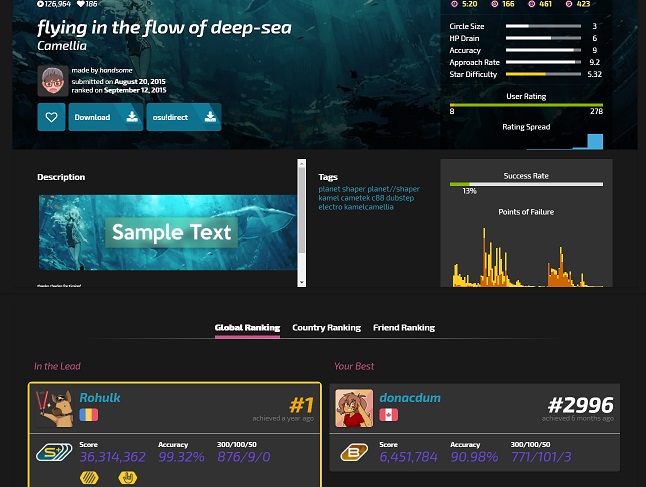
Task: Click Rohulk's first mod icon
Action: click(x=89, y=478)
